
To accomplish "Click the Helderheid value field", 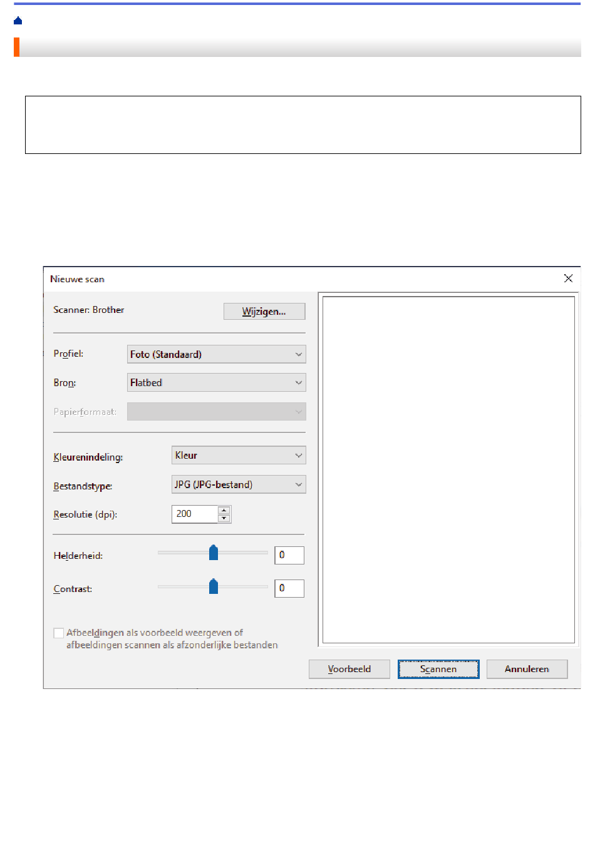I will click(x=289, y=555).
